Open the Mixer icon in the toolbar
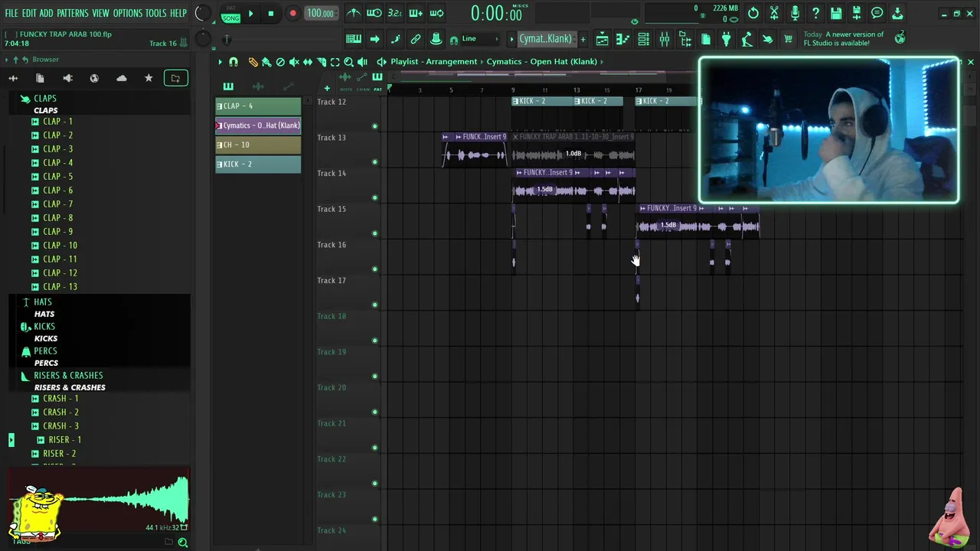 coord(664,39)
